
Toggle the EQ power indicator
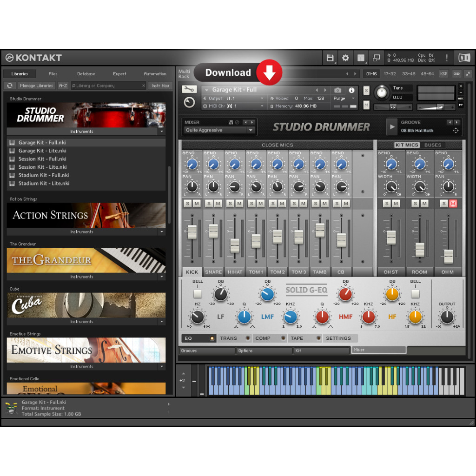point(212,338)
